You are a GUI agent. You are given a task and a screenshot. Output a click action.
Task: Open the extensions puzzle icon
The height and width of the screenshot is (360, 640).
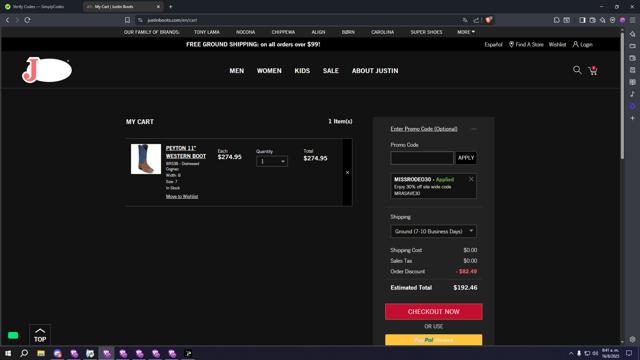(556, 20)
